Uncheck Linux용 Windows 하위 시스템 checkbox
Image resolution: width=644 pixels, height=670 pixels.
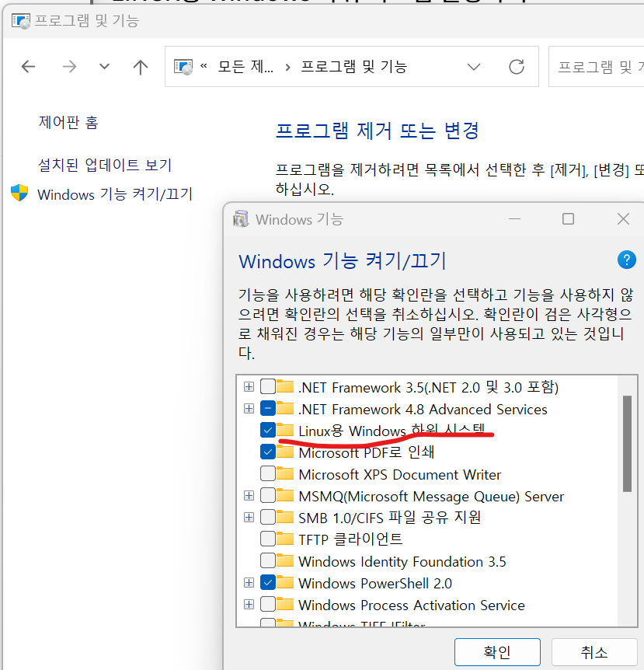[268, 431]
